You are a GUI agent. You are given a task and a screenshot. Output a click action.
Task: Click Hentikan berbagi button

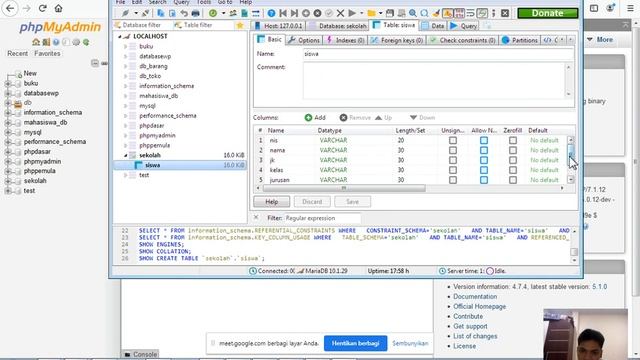356,343
